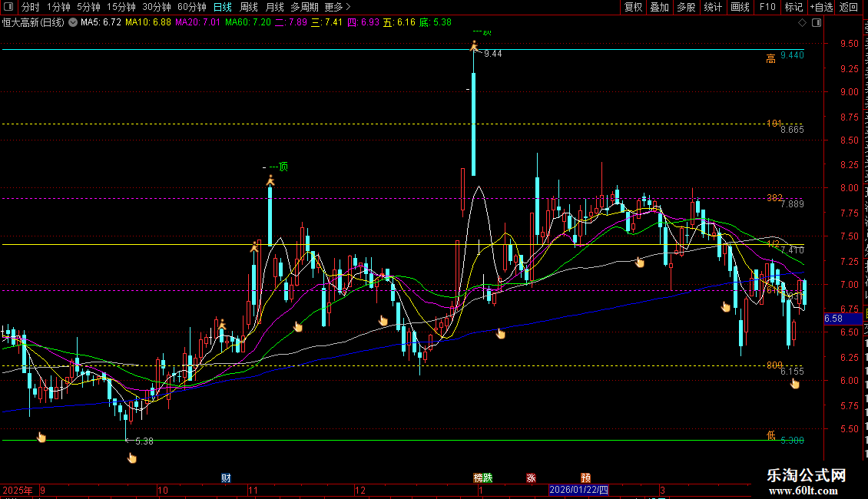The height and width of the screenshot is (499, 868).
Task: Toggle the left sidebar panel icon
Action: click(8, 7)
